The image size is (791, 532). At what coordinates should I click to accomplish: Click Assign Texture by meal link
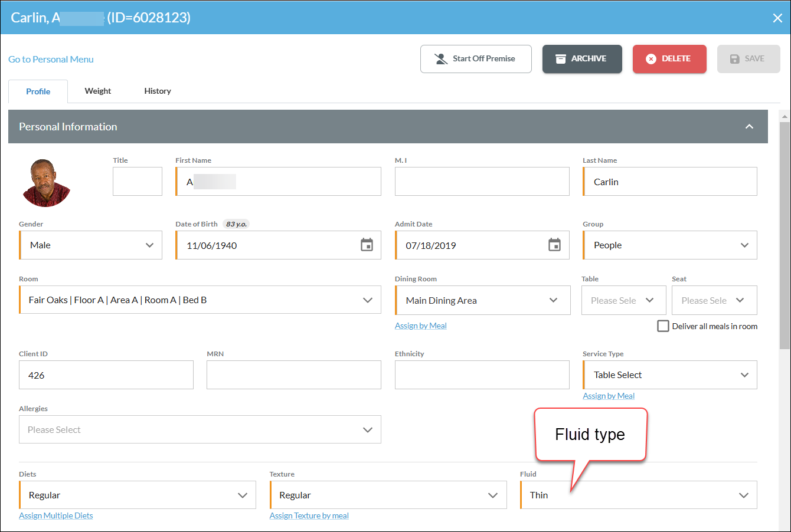(x=309, y=515)
